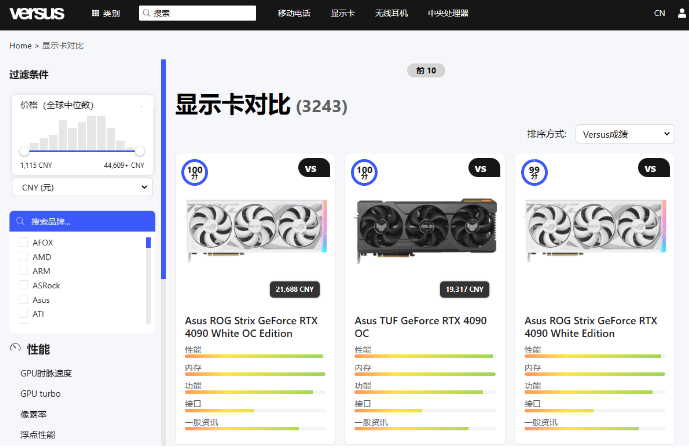Click the 21,688 CNY price tag
Image resolution: width=689 pixels, height=448 pixels.
pos(294,289)
